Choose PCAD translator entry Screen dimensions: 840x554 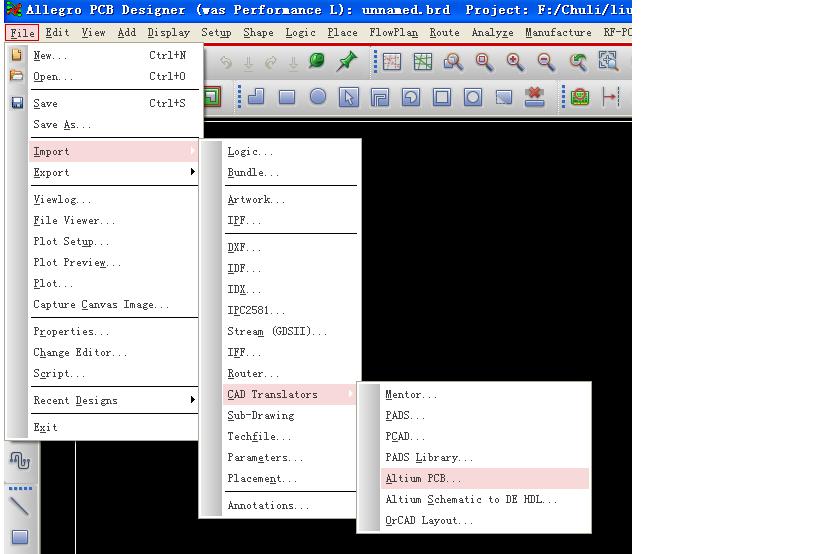(485, 436)
